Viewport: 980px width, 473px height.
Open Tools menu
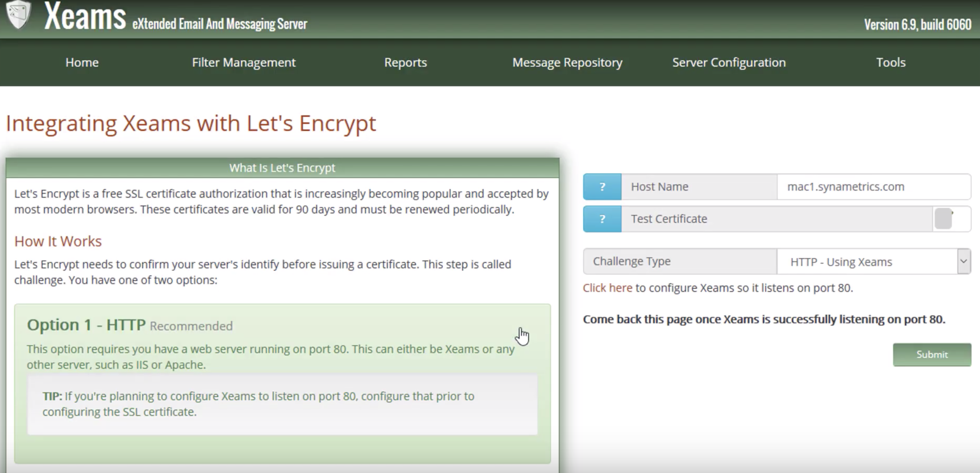(891, 62)
